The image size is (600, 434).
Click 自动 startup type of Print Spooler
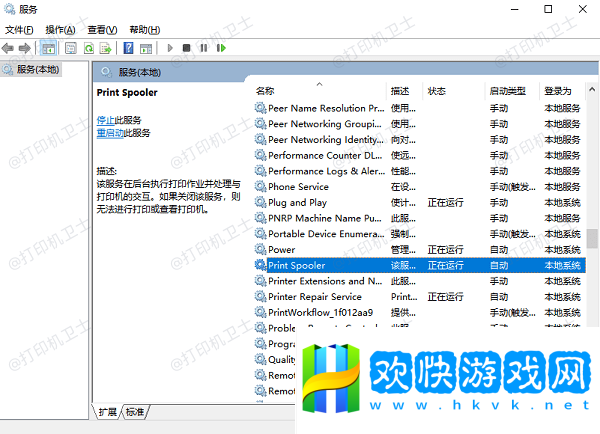coord(499,265)
